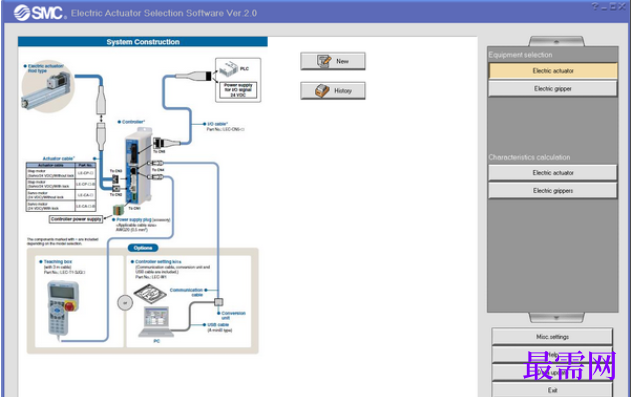Click the New button label
The height and width of the screenshot is (397, 635).
click(x=342, y=61)
